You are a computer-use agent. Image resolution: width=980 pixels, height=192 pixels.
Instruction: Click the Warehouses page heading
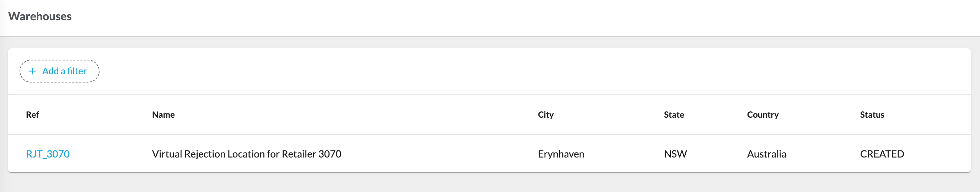click(x=40, y=16)
